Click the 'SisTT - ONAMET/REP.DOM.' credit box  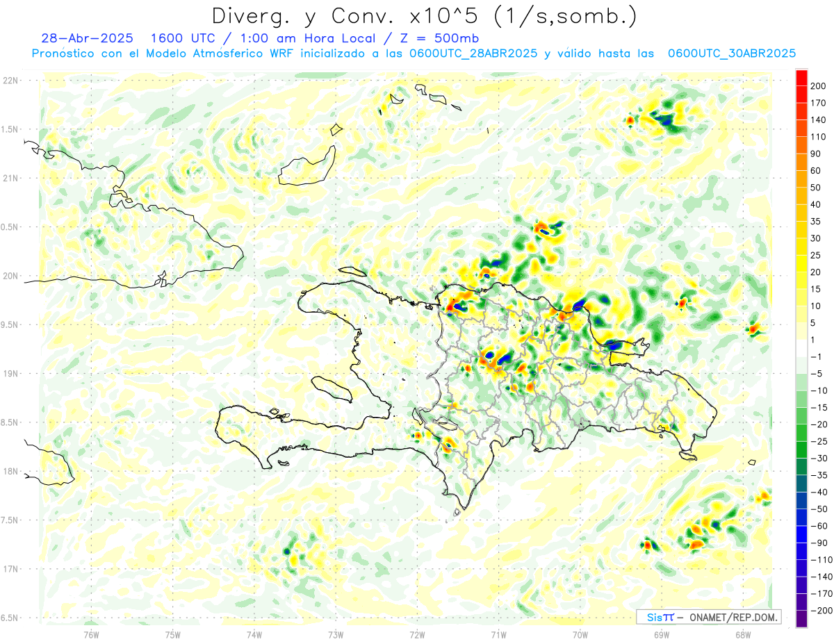pos(708,617)
